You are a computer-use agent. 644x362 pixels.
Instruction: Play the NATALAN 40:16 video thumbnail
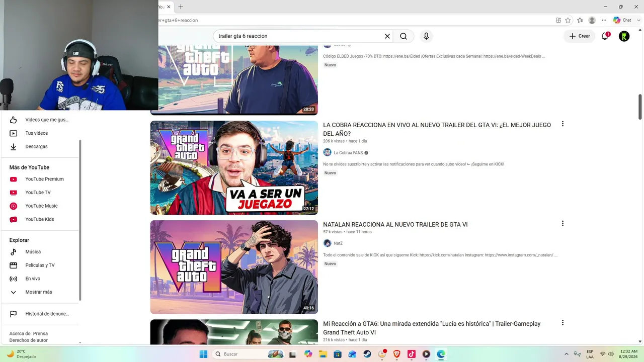[x=234, y=267]
